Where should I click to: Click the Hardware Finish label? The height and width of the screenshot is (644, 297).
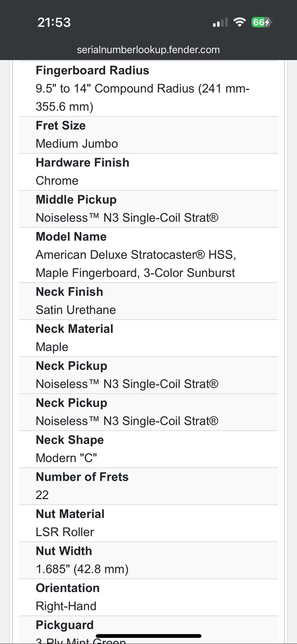click(82, 163)
